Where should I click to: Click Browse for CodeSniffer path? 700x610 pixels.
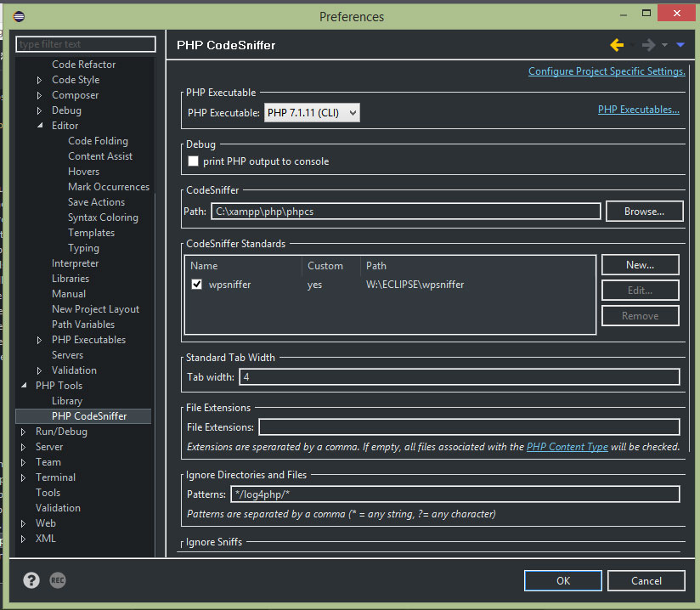pos(644,212)
